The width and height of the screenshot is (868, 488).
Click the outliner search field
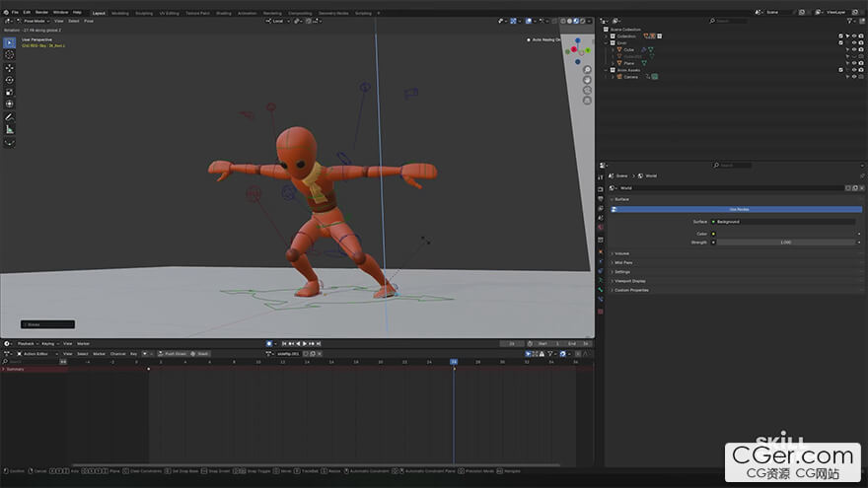click(x=728, y=21)
